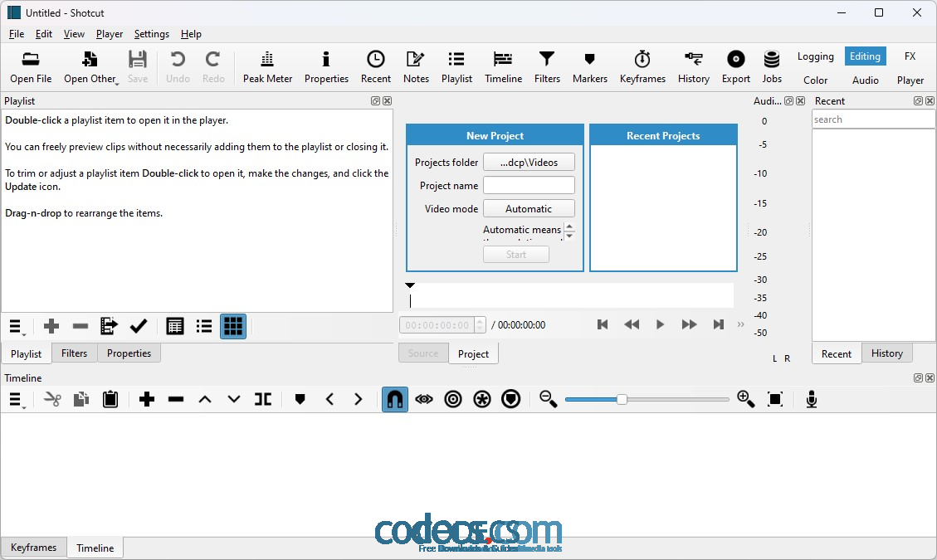The height and width of the screenshot is (560, 937).
Task: Go to previous marker on timeline
Action: pyautogui.click(x=329, y=399)
